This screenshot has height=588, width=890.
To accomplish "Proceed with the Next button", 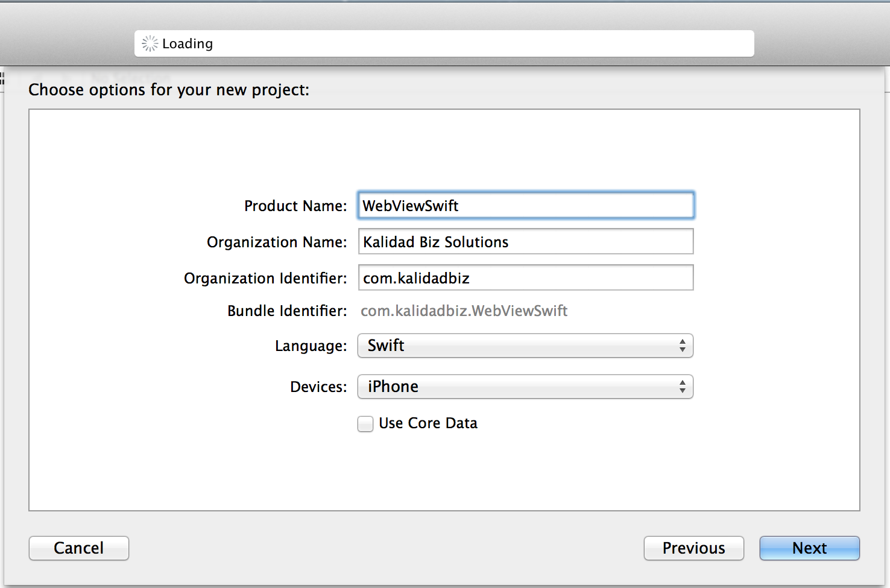I will tap(809, 548).
